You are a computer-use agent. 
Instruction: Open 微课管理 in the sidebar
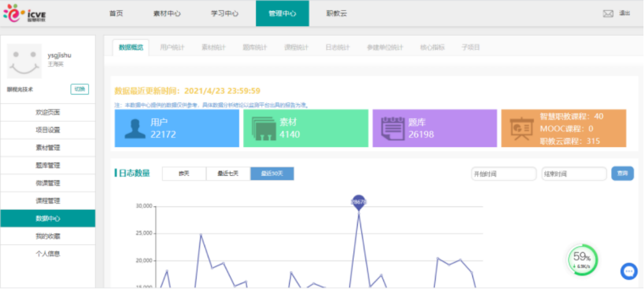[48, 183]
